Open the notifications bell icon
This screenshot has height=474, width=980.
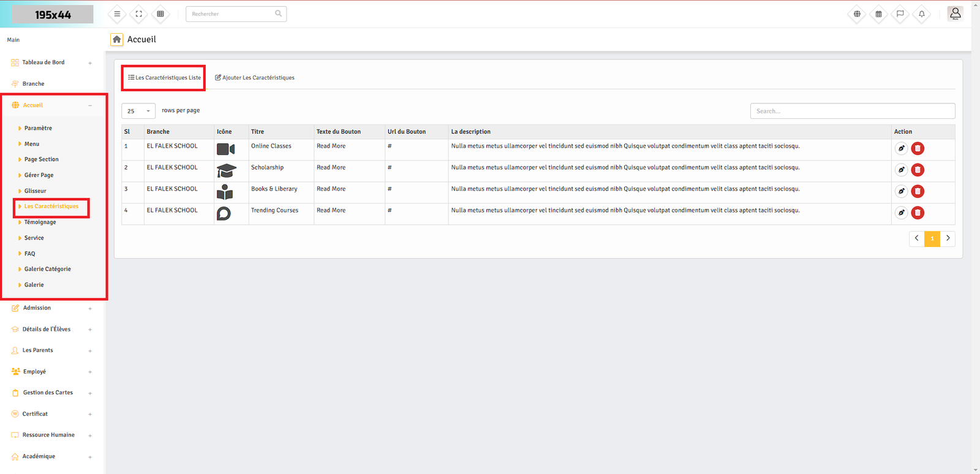point(921,14)
